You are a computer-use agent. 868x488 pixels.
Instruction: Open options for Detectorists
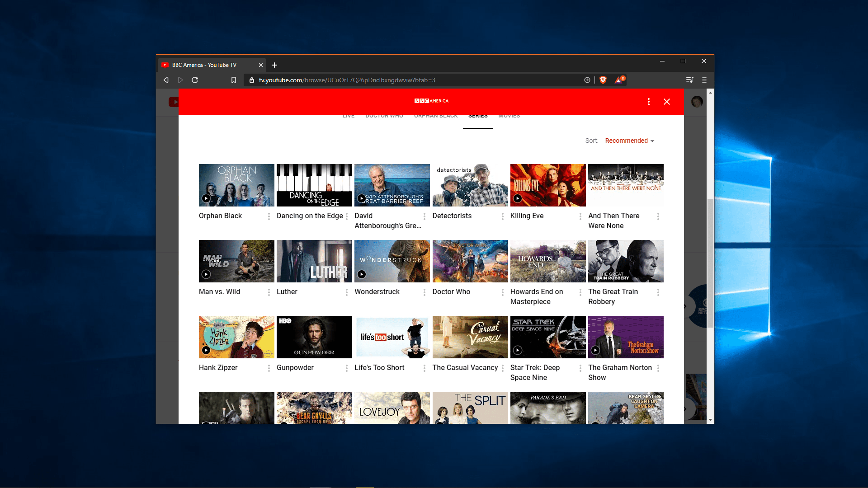pos(503,216)
